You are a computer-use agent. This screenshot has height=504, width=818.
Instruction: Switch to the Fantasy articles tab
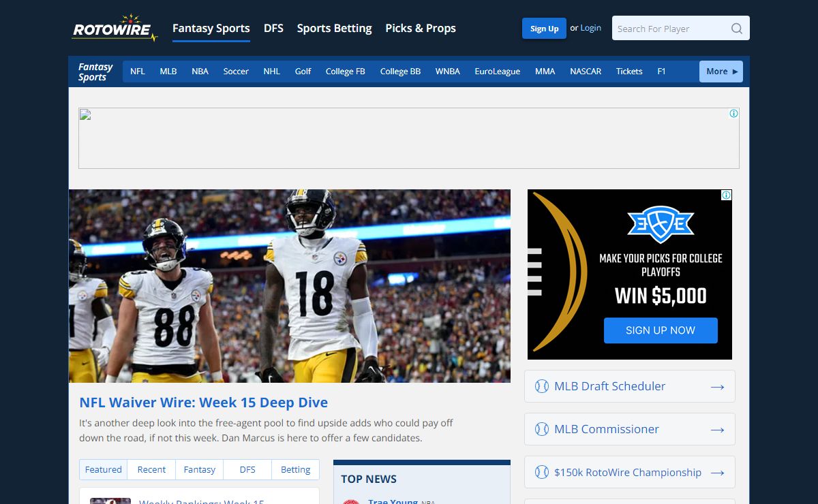(x=200, y=470)
